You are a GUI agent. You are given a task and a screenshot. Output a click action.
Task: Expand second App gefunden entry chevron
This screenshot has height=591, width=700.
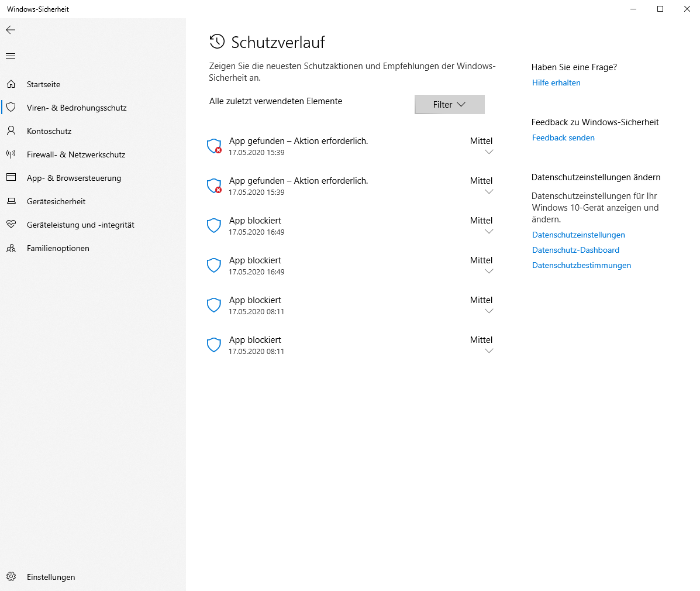pyautogui.click(x=489, y=192)
